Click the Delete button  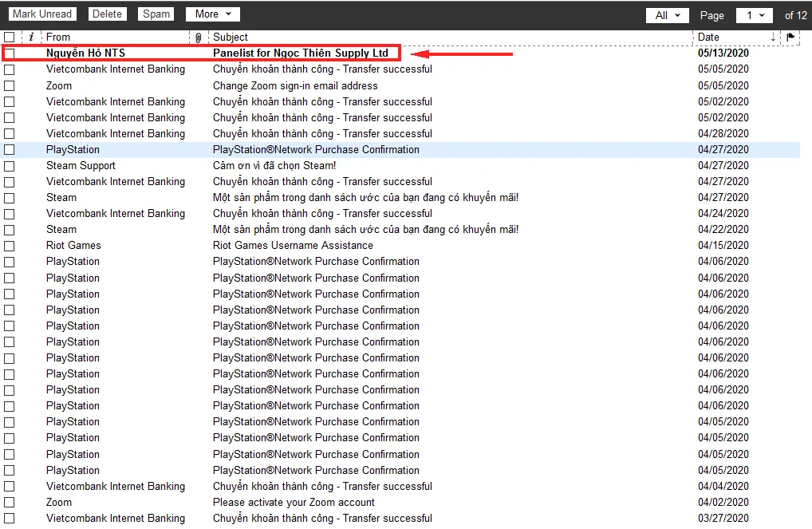pos(107,14)
